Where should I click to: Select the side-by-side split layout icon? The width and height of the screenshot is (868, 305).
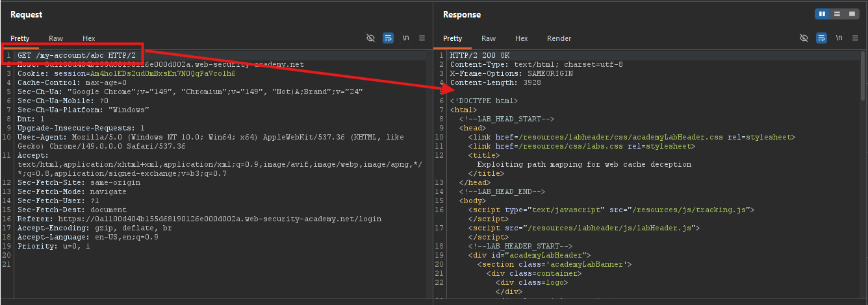tap(823, 14)
